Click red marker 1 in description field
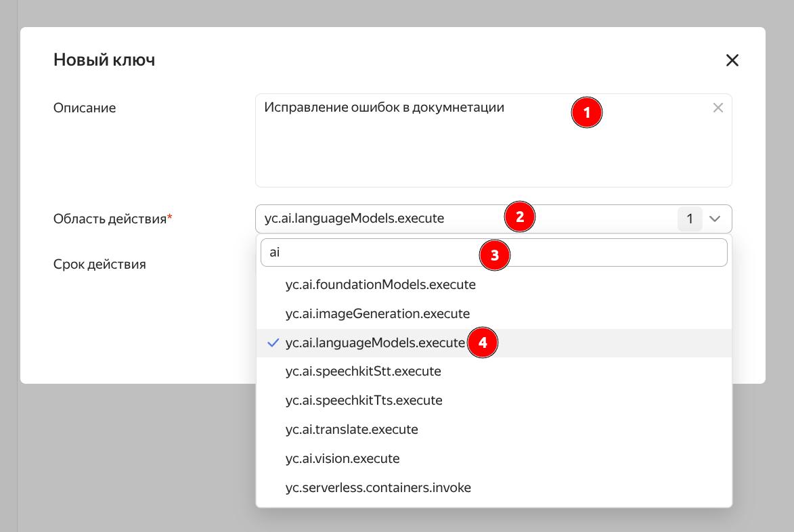The width and height of the screenshot is (794, 532). point(586,112)
